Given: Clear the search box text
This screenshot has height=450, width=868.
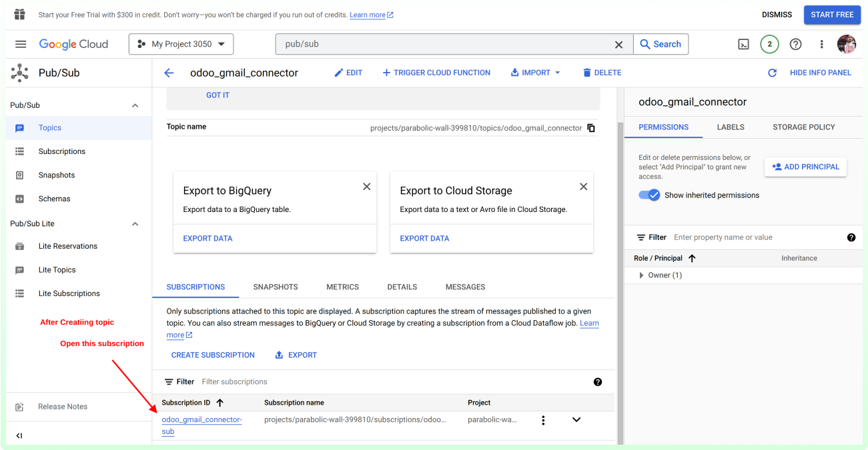Looking at the screenshot, I should [618, 44].
